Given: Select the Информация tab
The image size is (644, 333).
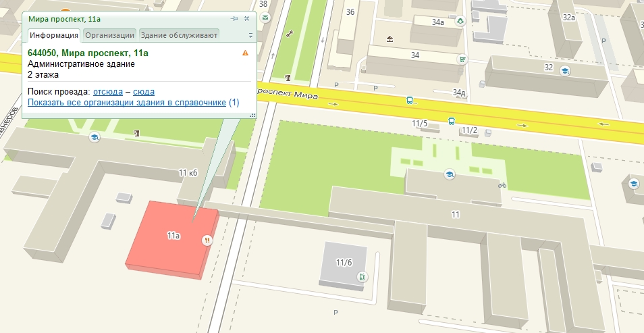Looking at the screenshot, I should pos(54,35).
